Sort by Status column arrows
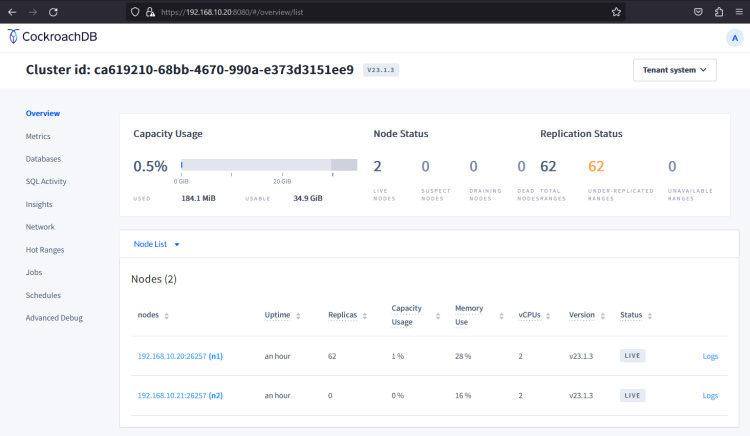Screen dimensions: 750x436 click(x=651, y=315)
